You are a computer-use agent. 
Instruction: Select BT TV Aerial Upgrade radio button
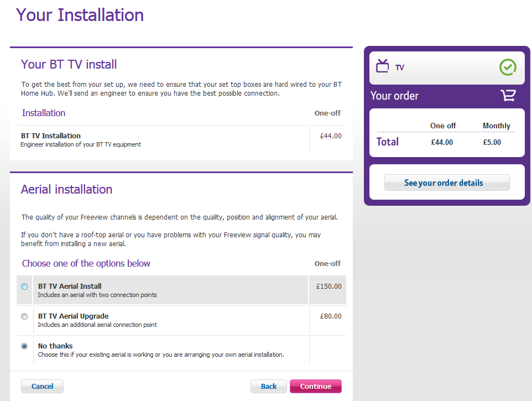pyautogui.click(x=24, y=316)
